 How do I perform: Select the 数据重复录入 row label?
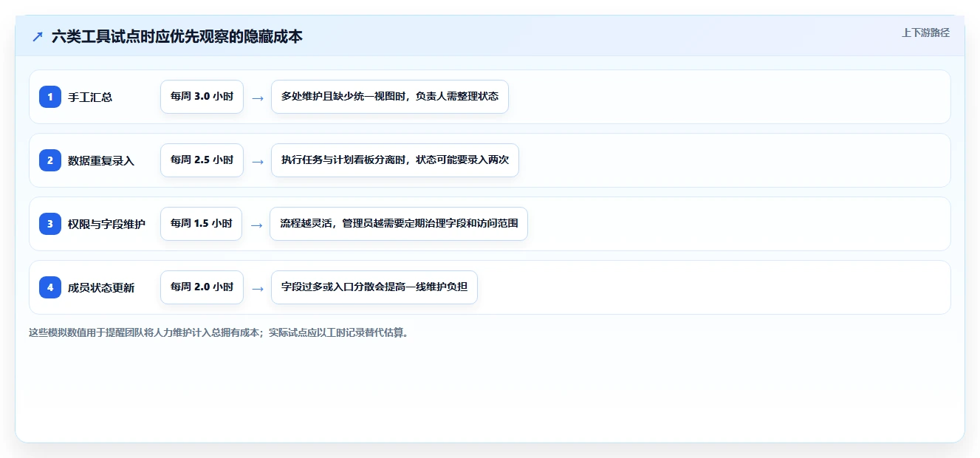101,160
